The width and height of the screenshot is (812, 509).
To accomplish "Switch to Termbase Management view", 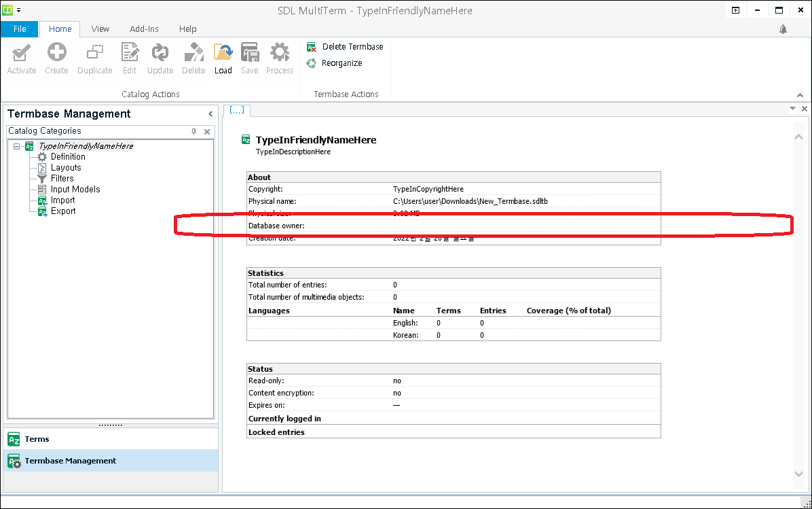I will (x=111, y=461).
